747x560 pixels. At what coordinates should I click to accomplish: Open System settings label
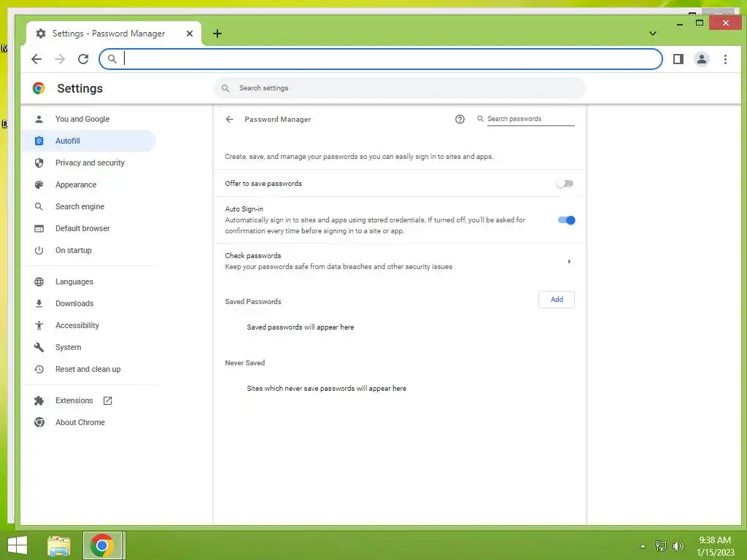[x=68, y=348]
